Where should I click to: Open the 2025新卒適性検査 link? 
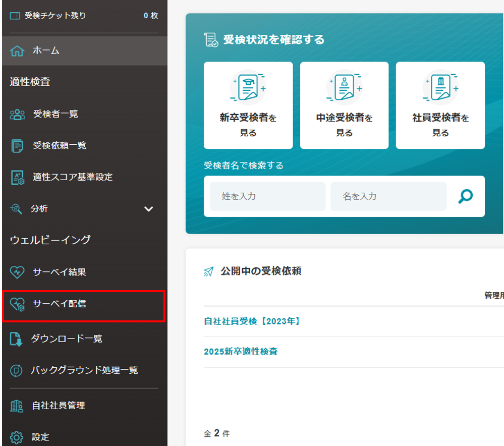point(241,352)
